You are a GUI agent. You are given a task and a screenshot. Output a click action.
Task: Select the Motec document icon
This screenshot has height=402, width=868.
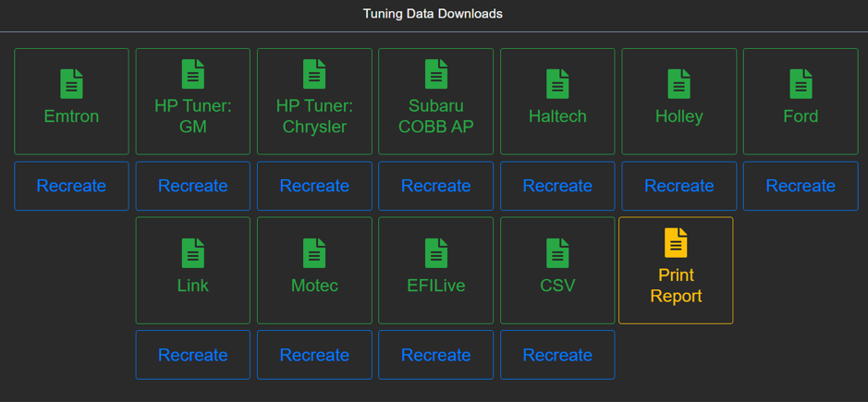pos(314,253)
